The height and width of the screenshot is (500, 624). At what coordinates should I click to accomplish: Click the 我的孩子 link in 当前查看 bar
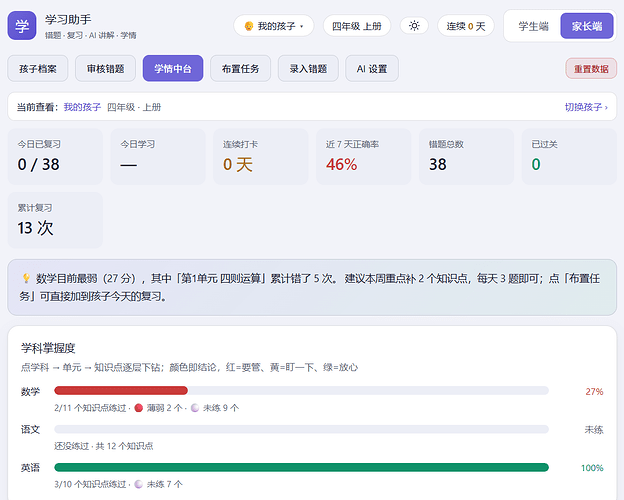coord(82,107)
